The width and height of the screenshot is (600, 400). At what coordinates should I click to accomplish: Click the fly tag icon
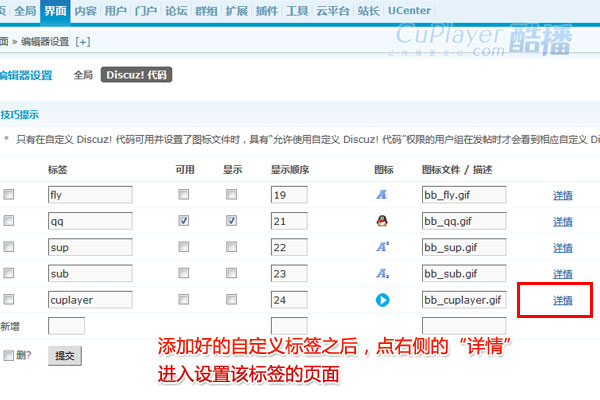(x=381, y=194)
